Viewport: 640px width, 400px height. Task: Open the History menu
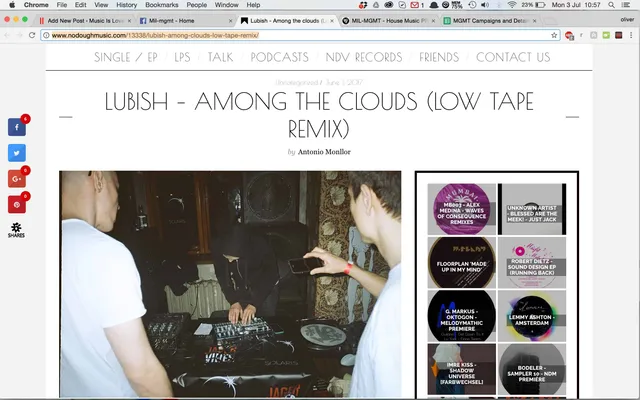coord(127,5)
